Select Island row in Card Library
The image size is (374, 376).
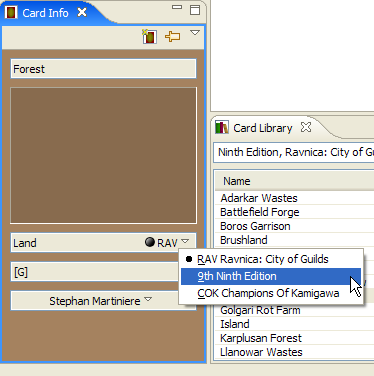(x=295, y=324)
